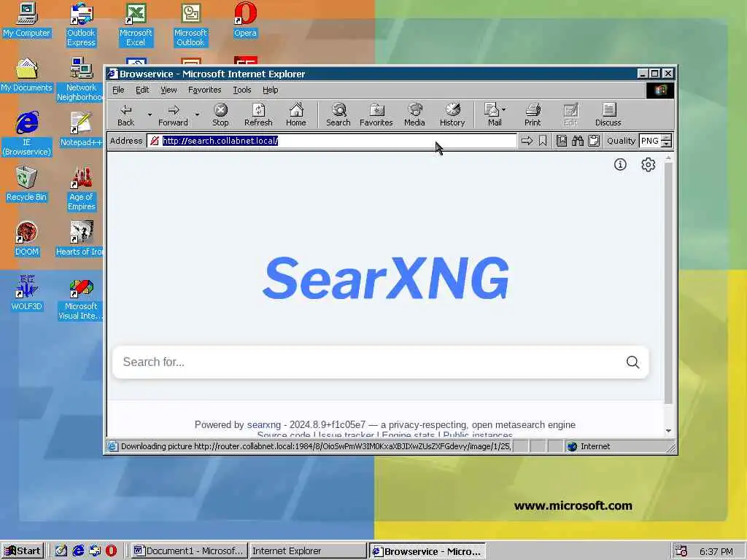This screenshot has height=560, width=747.
Task: Open the Edit menu
Action: coord(142,90)
